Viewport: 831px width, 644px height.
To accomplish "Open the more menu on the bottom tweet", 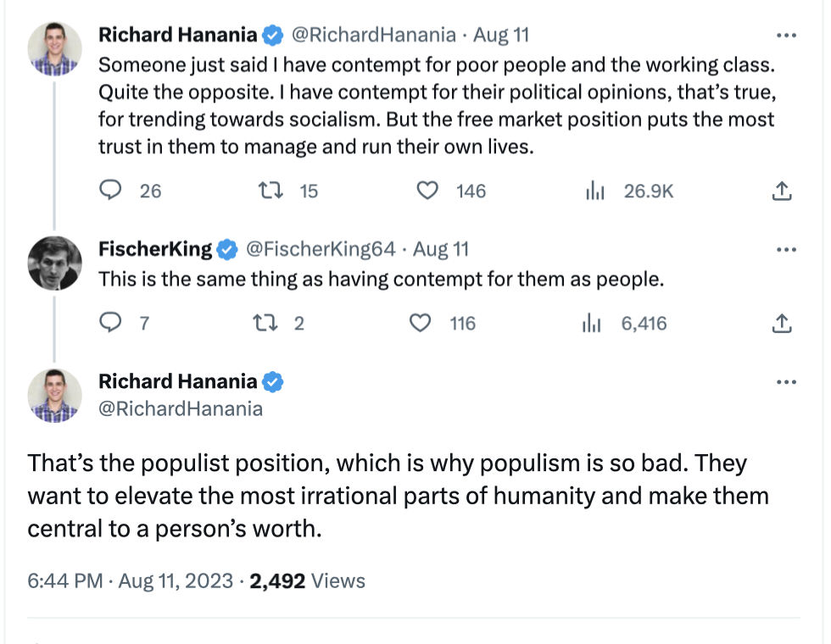I will [786, 381].
